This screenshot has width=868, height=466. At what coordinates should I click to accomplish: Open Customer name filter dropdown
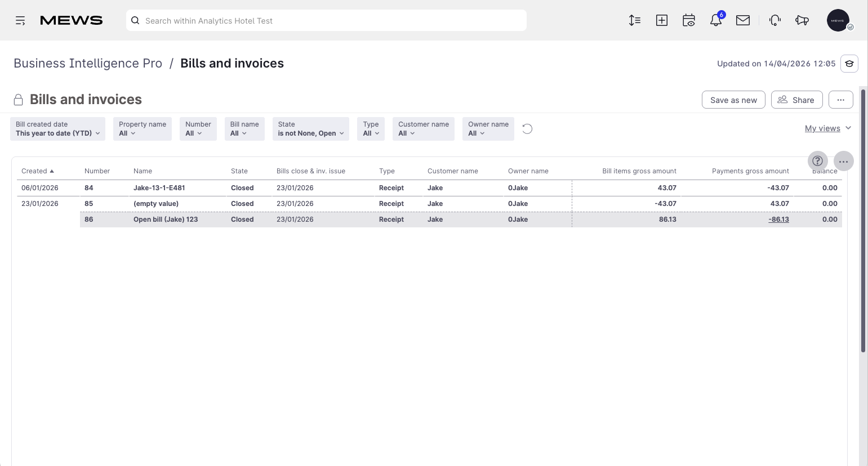pyautogui.click(x=424, y=129)
